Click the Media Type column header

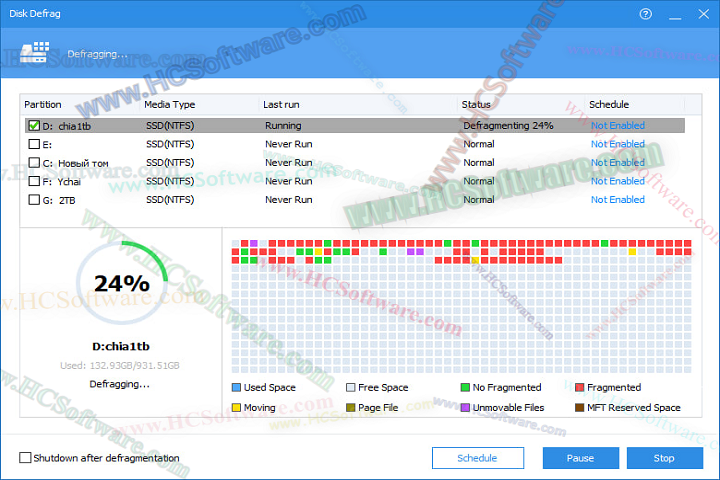click(x=169, y=104)
